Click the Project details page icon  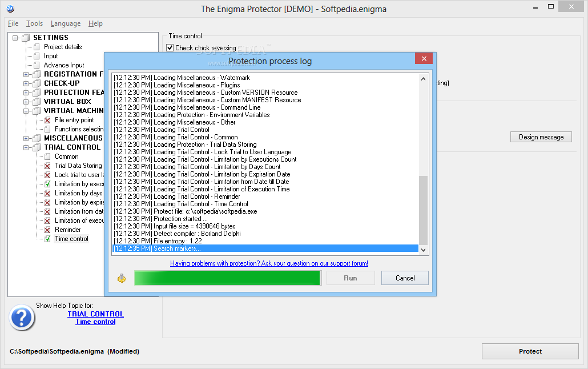pyautogui.click(x=37, y=47)
